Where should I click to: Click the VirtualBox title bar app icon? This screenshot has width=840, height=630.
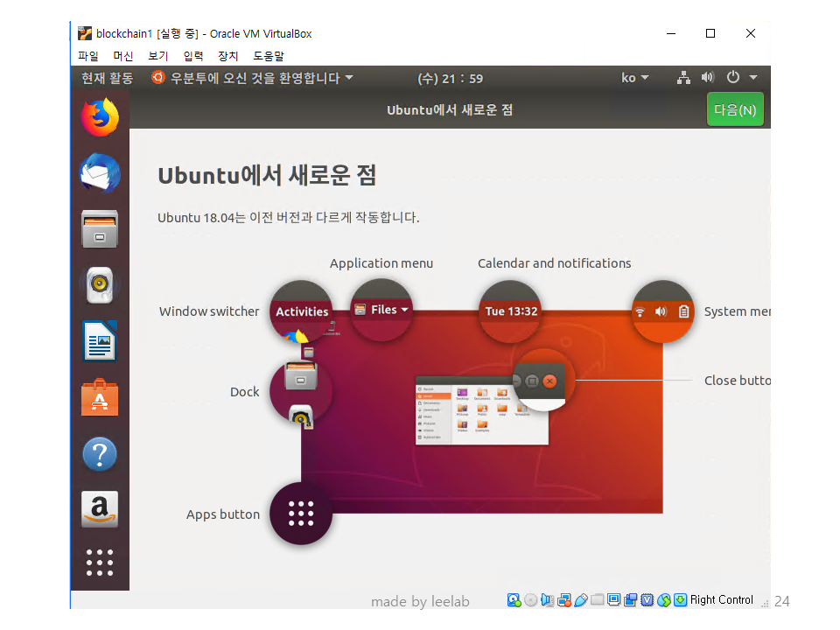(x=85, y=33)
